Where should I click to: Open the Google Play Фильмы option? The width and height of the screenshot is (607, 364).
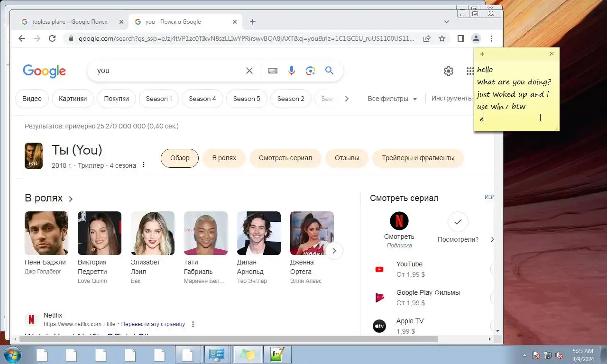pos(417,298)
